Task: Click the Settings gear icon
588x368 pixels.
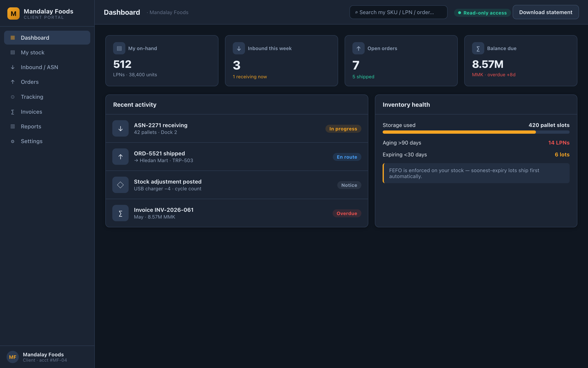Action: 13,141
